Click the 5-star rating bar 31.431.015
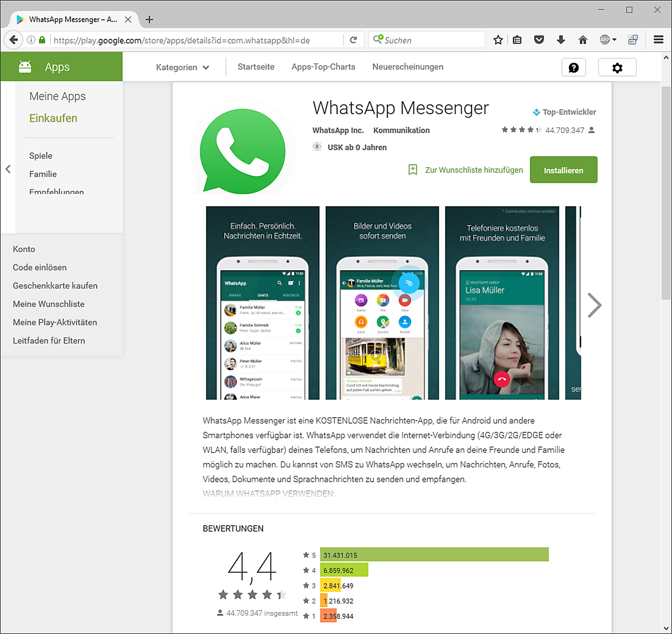Screen dimensions: 672x634 [434, 554]
